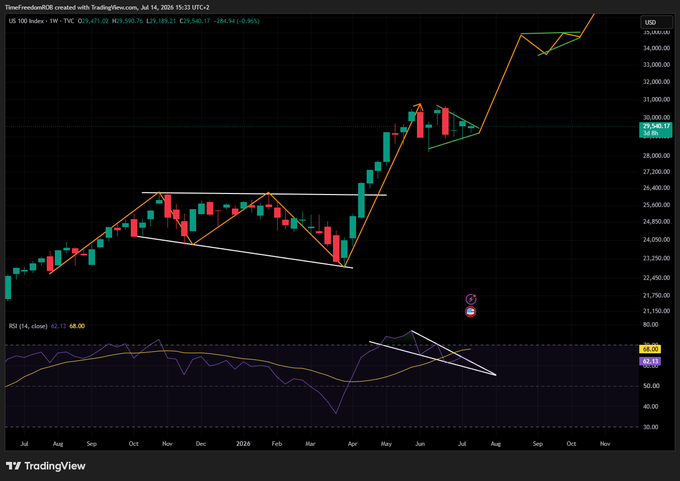Click the 30,000.00 price axis label

point(656,118)
